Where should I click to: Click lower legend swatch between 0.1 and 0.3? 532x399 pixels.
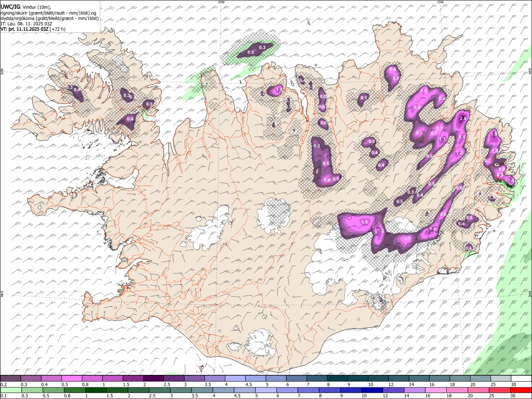(x=11, y=390)
